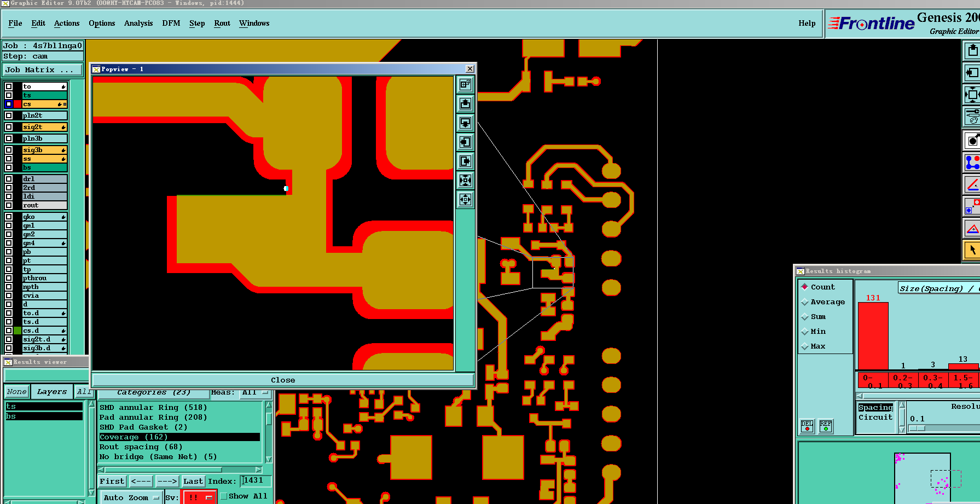Open the DFM menu
The image size is (980, 504).
[171, 23]
